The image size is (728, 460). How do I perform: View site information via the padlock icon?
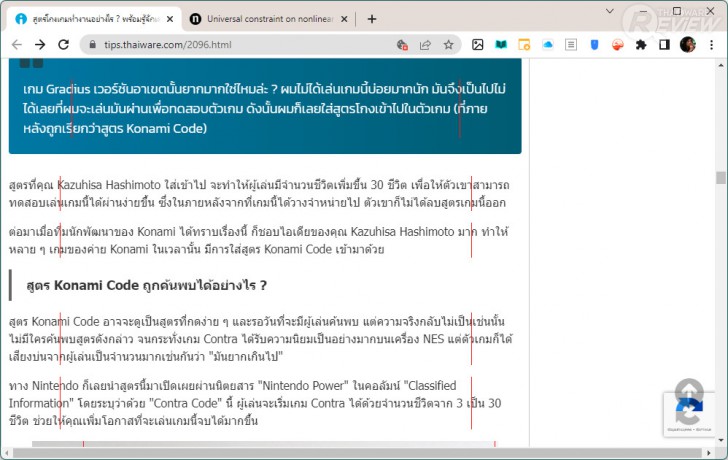[x=92, y=45]
